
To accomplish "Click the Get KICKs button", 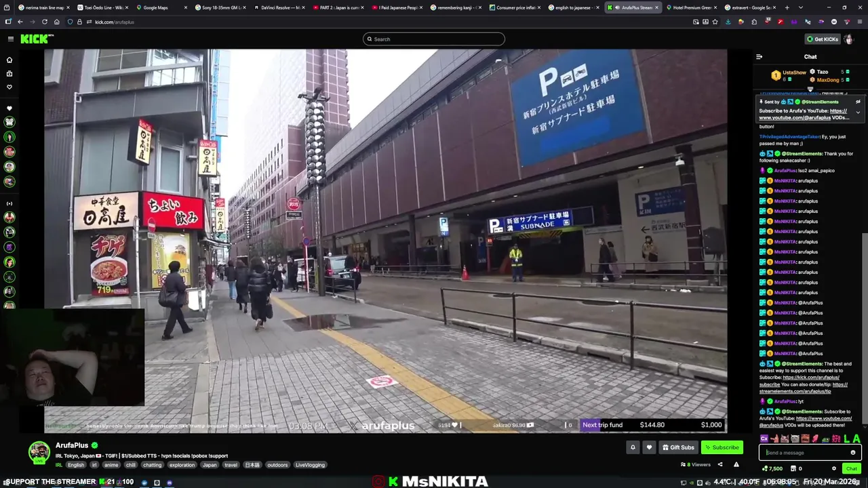I will click(822, 39).
